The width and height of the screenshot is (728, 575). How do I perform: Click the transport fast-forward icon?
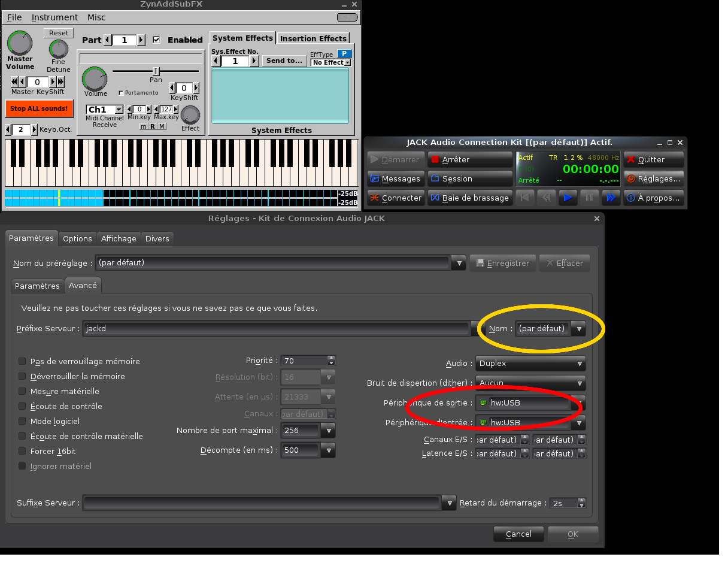point(611,198)
